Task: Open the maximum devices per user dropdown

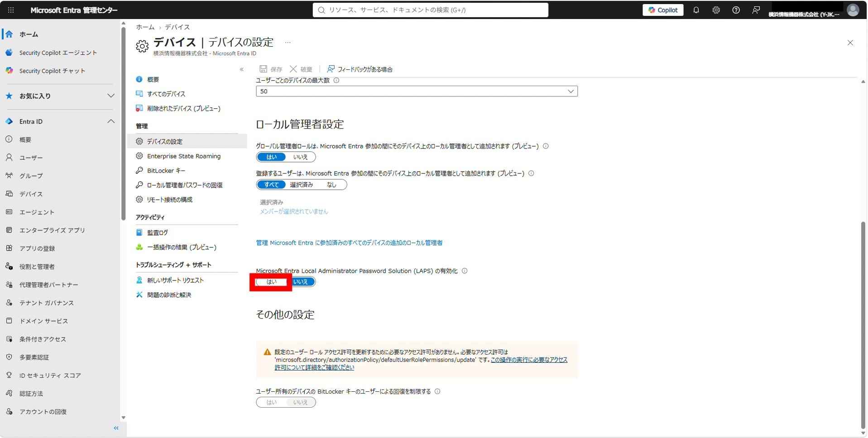Action: point(417,91)
